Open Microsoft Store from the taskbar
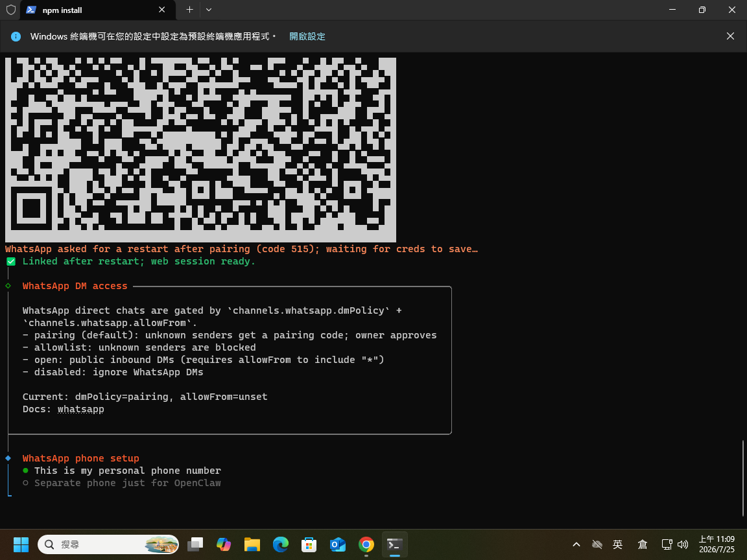Viewport: 747px width, 560px height. click(309, 544)
